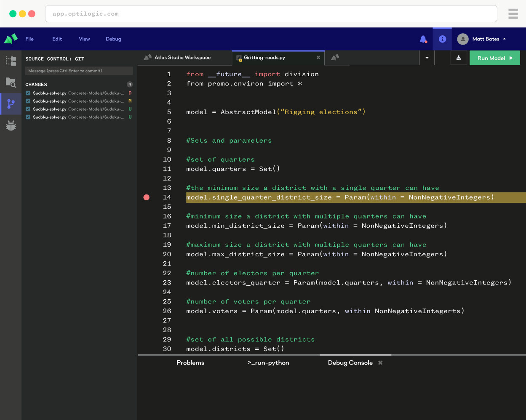
Task: Click line number 20 in the gutter
Action: (x=167, y=254)
